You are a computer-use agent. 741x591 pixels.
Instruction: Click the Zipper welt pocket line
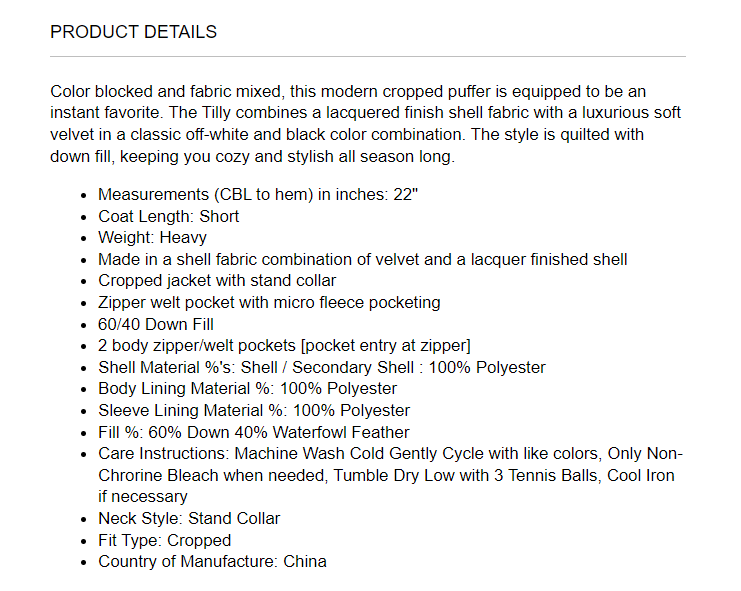pos(269,302)
